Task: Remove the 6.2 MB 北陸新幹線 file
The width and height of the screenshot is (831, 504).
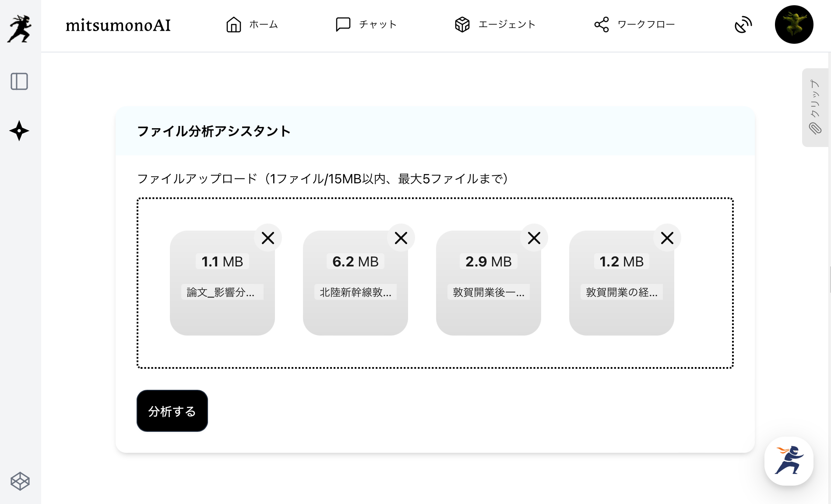Action: pos(401,238)
